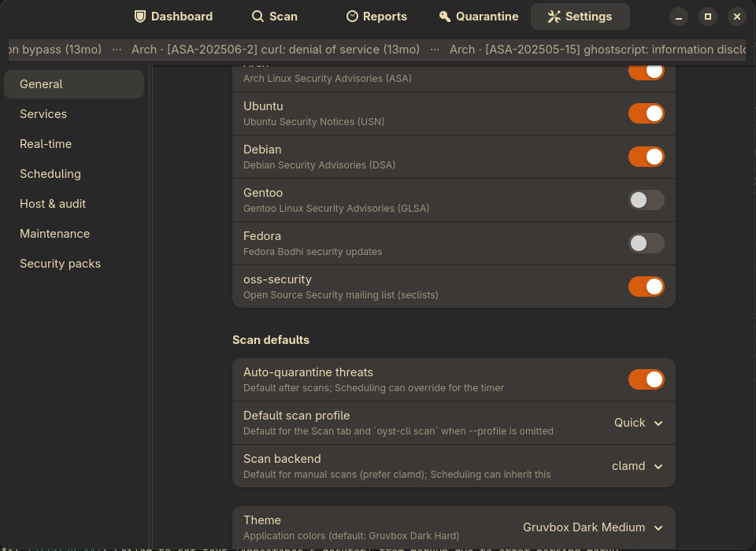Image resolution: width=756 pixels, height=551 pixels.
Task: Switch to the Scan tab
Action: point(274,17)
